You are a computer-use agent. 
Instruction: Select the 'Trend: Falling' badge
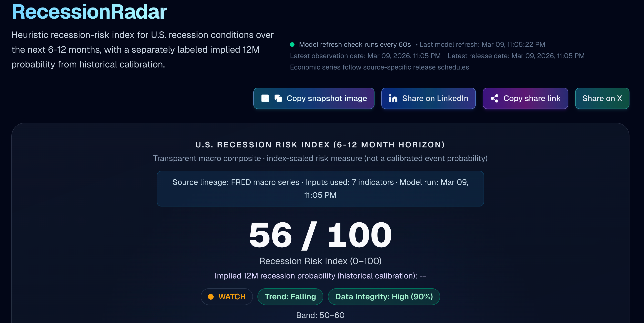[x=290, y=297]
